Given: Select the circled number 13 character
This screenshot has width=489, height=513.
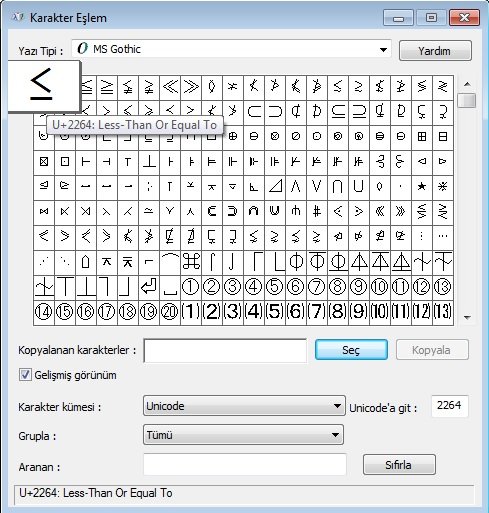Looking at the screenshot, I should click(443, 287).
